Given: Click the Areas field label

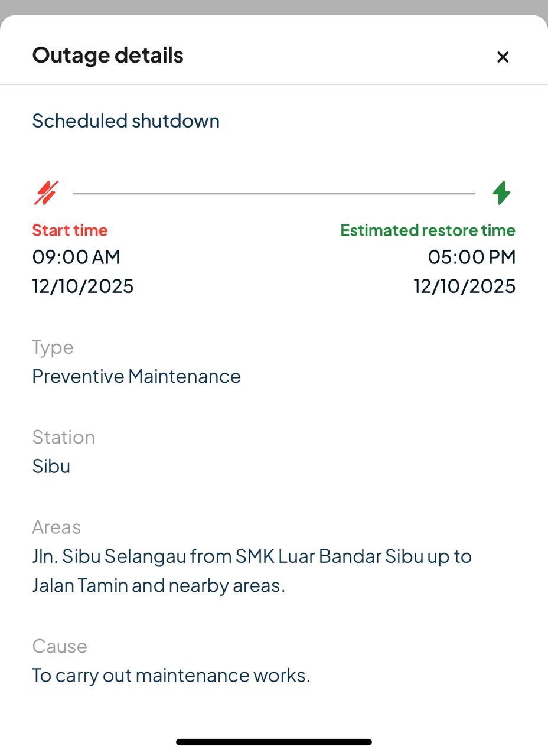Looking at the screenshot, I should [x=56, y=527].
